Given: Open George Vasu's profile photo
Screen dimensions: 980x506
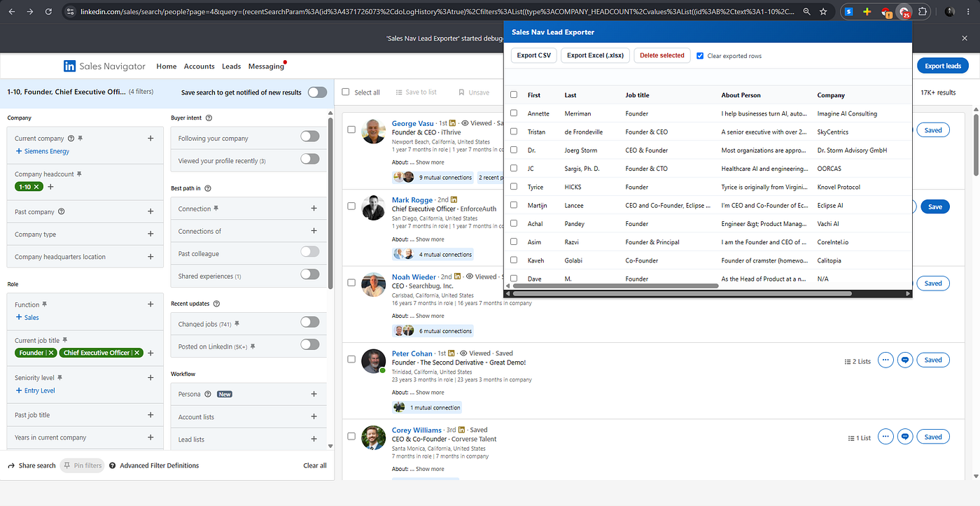Looking at the screenshot, I should click(x=373, y=131).
